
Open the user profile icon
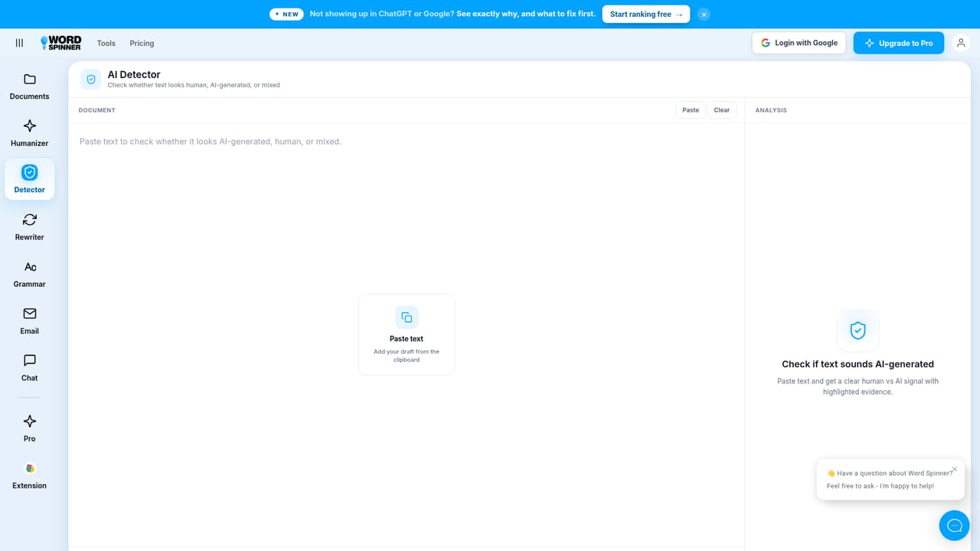tap(960, 43)
